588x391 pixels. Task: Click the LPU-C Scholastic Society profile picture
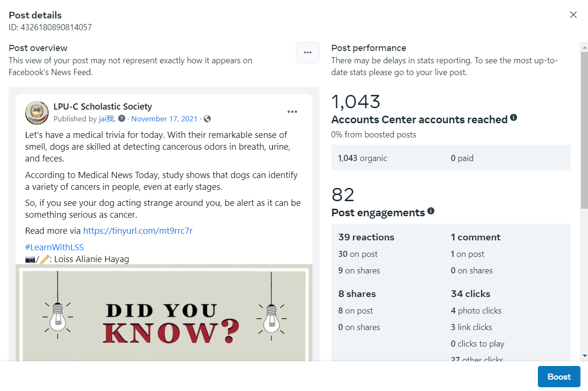click(37, 112)
